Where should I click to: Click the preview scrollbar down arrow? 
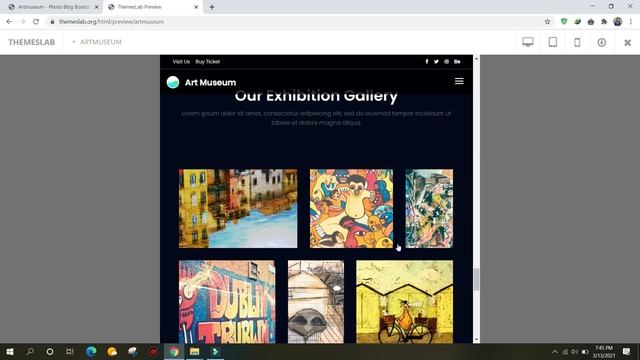[x=476, y=340]
